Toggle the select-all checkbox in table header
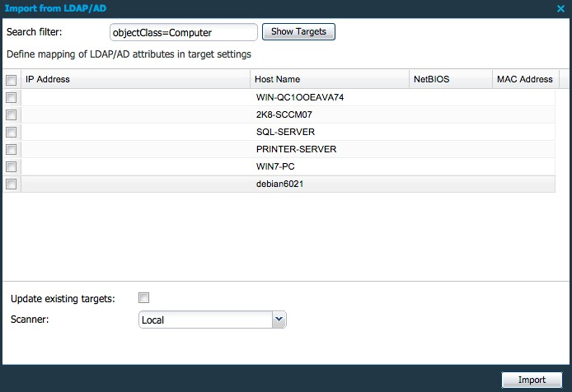The image size is (572, 392). (11, 80)
